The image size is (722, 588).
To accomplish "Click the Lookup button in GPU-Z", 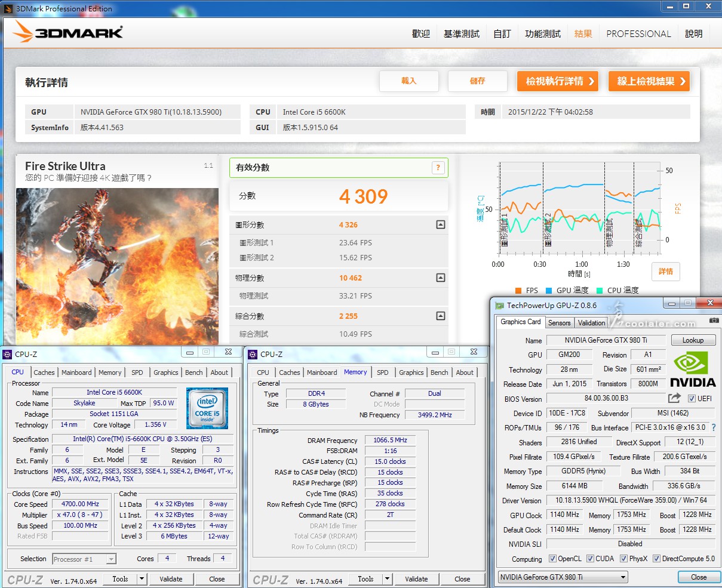I will click(x=693, y=340).
